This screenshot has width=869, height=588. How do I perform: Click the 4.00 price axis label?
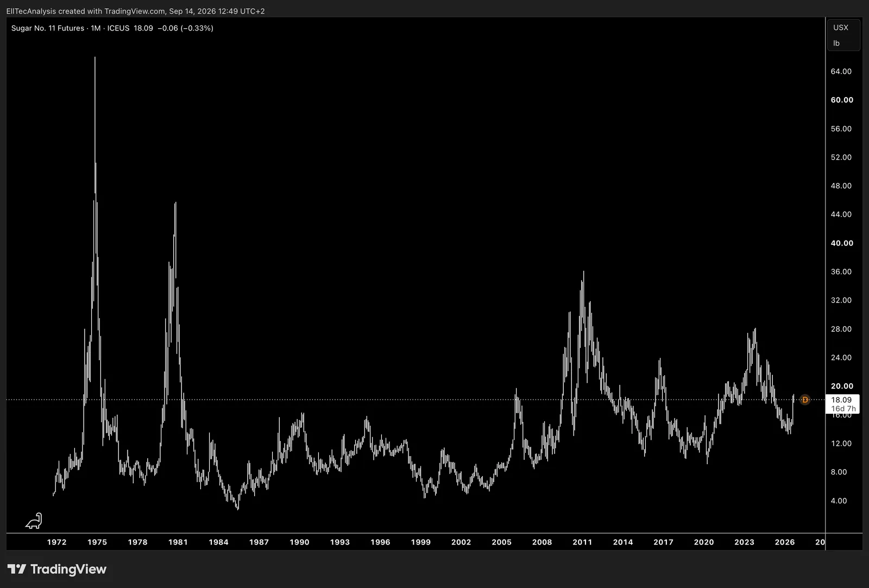(839, 501)
